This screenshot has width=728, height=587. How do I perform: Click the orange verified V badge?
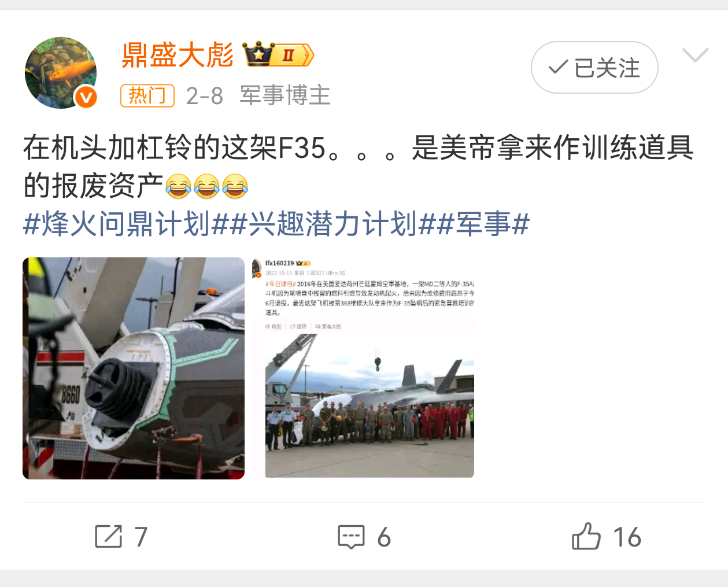[86, 97]
